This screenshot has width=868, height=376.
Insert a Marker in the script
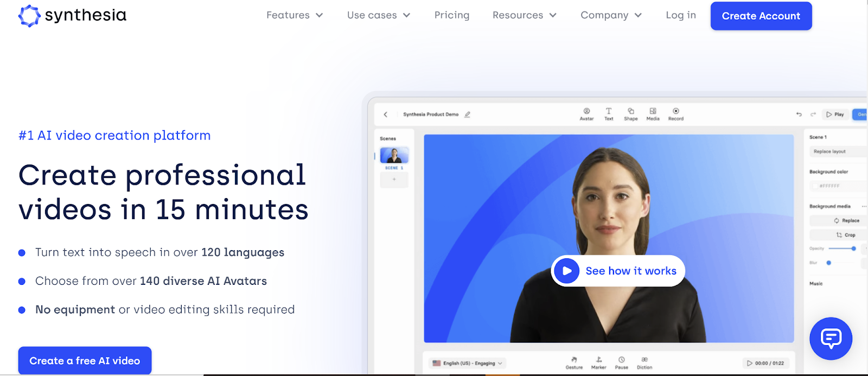598,363
